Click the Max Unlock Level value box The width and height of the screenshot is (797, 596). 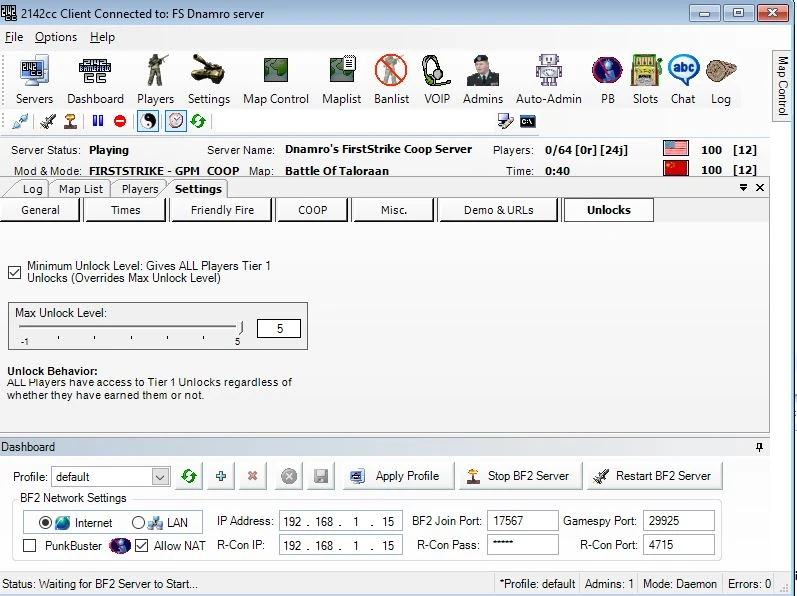click(279, 329)
